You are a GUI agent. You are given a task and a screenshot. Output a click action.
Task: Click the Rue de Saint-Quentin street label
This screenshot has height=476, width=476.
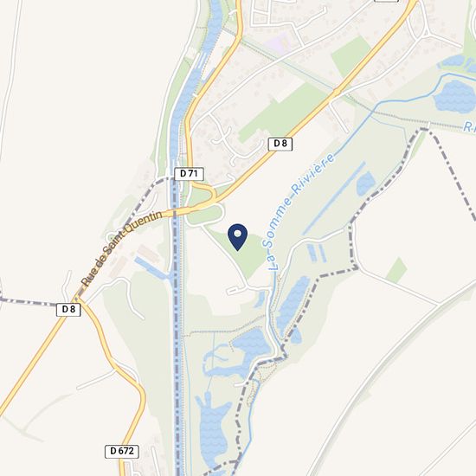122,248
